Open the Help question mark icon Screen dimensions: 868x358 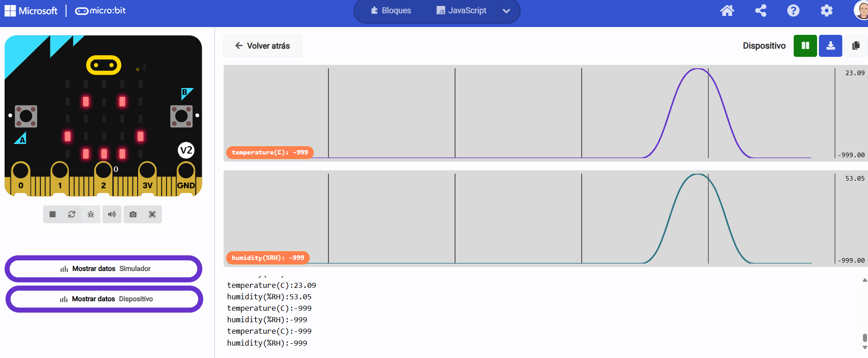point(793,11)
